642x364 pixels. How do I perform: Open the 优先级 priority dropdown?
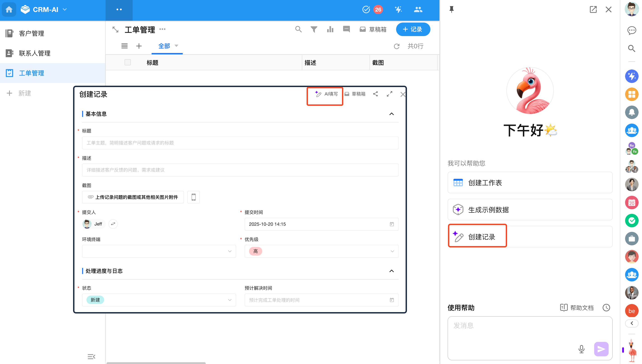pos(321,251)
